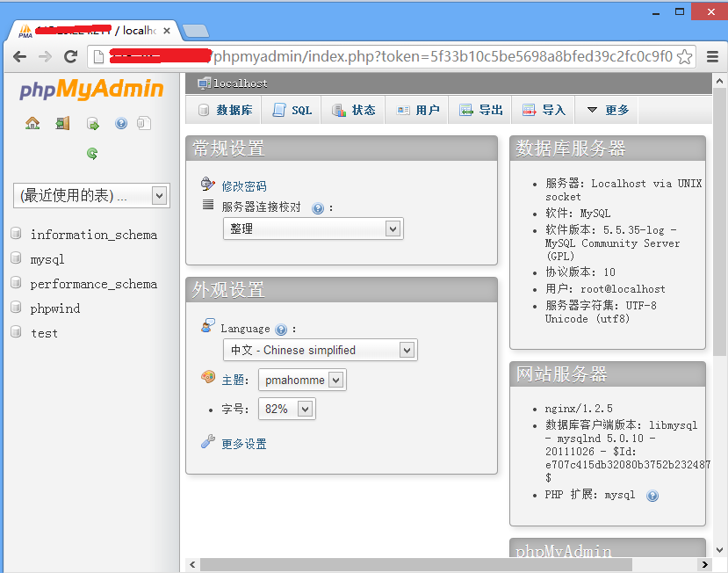Close the localhost browser tab

(167, 31)
